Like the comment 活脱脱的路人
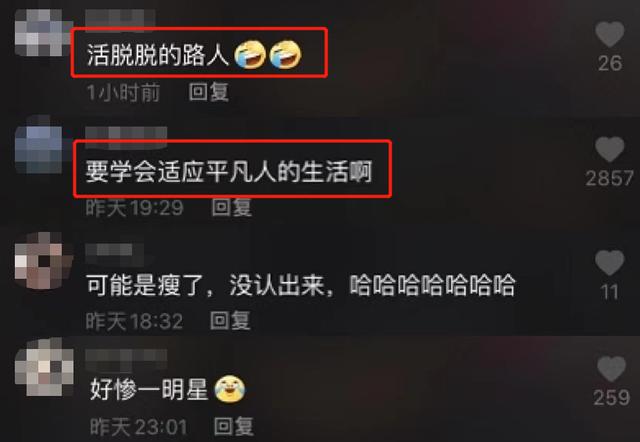Screen dimensions: 640x442 pyautogui.click(x=610, y=34)
